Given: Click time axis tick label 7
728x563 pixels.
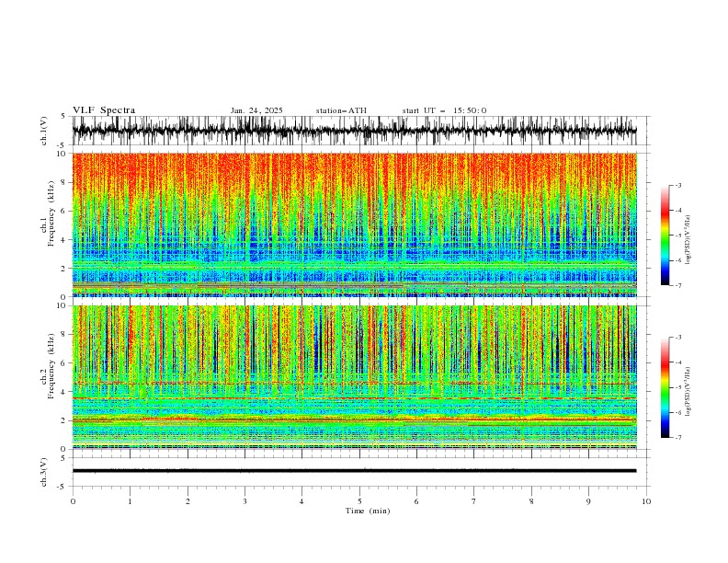Looking at the screenshot, I should pos(474,501).
